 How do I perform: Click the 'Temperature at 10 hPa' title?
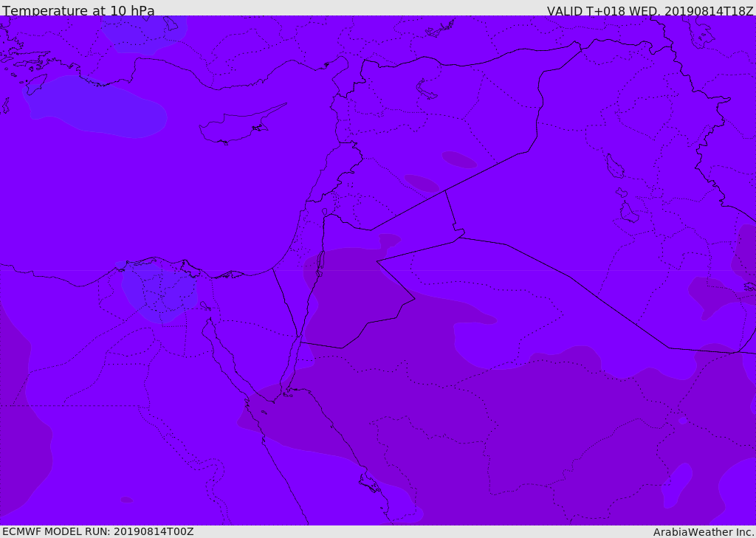[78, 10]
